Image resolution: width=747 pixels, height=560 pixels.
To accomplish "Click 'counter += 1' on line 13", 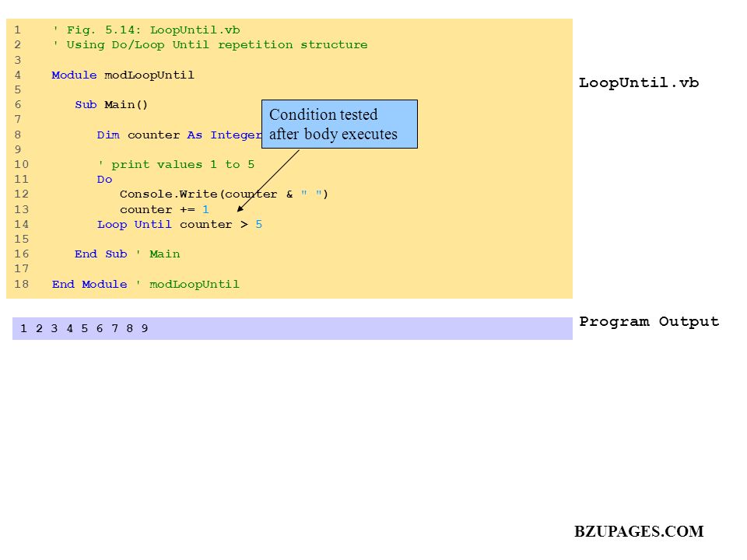I will point(164,209).
